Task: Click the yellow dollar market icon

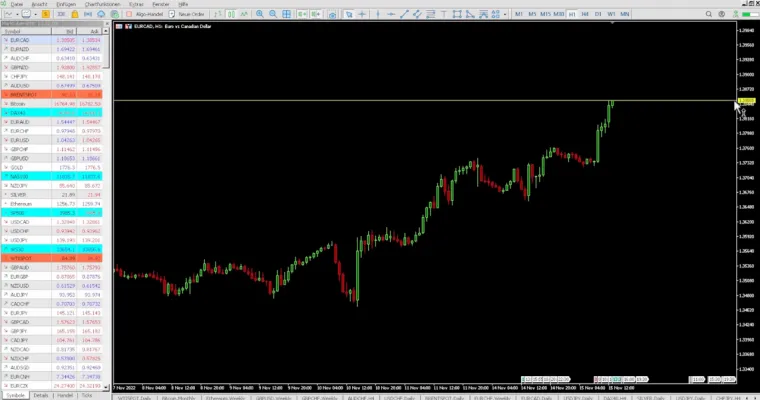Action: pyautogui.click(x=46, y=14)
